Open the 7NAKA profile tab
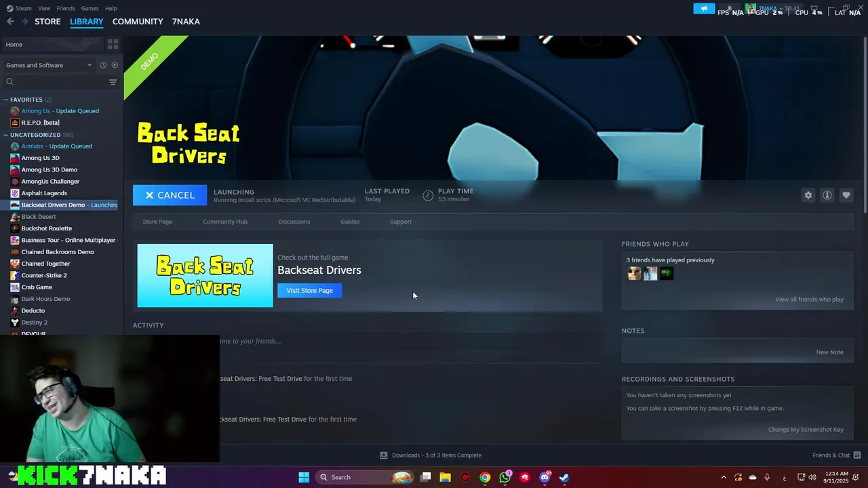The width and height of the screenshot is (868, 488). tap(186, 22)
